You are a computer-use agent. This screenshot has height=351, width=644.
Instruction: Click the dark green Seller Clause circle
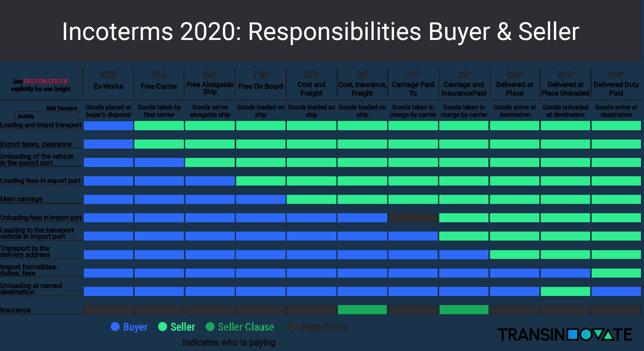210,327
